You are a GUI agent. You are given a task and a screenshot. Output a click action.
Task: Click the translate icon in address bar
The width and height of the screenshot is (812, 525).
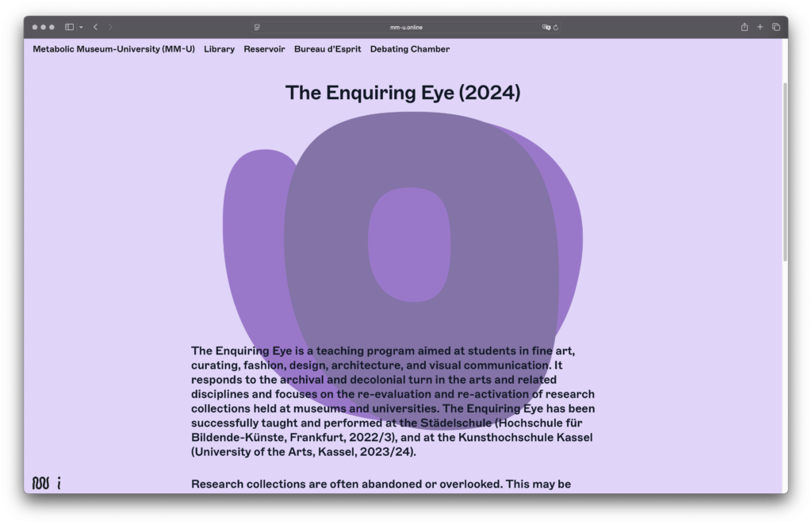(x=546, y=27)
